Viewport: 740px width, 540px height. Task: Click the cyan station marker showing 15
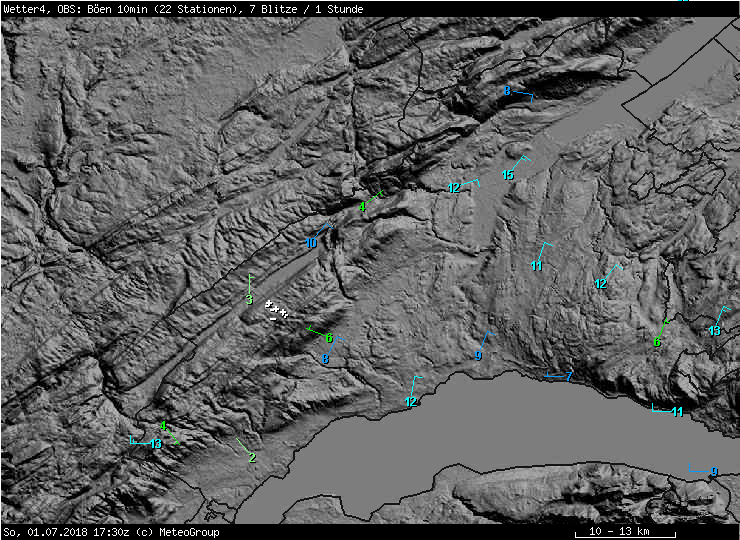pyautogui.click(x=508, y=175)
